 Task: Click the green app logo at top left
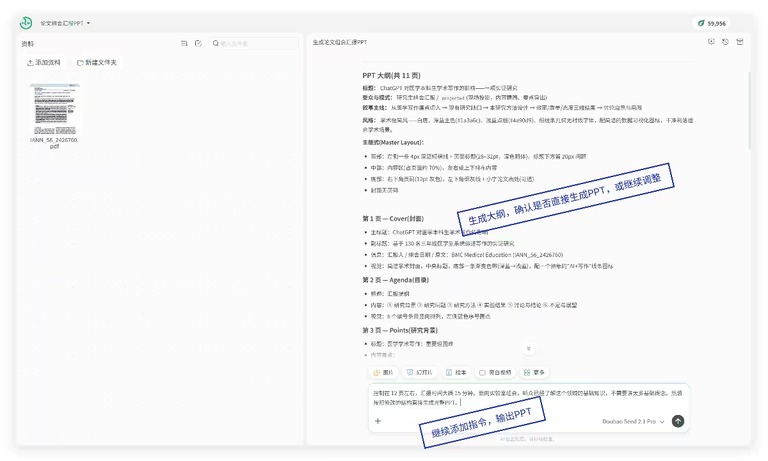click(x=26, y=23)
